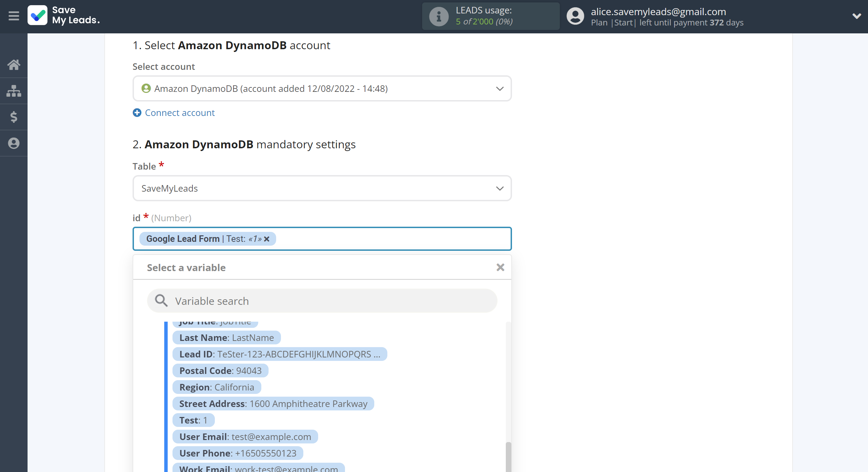This screenshot has width=868, height=472.
Task: Click the search magnifier icon
Action: (x=161, y=301)
